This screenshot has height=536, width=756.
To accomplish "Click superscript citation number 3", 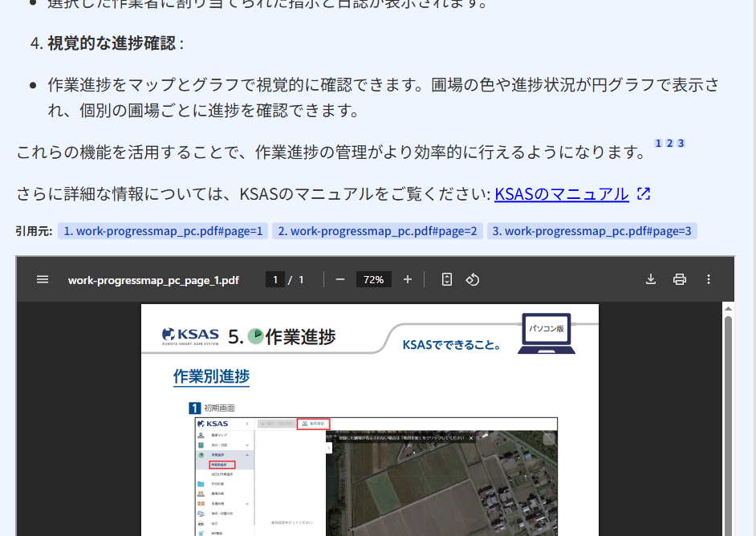I will 681,142.
